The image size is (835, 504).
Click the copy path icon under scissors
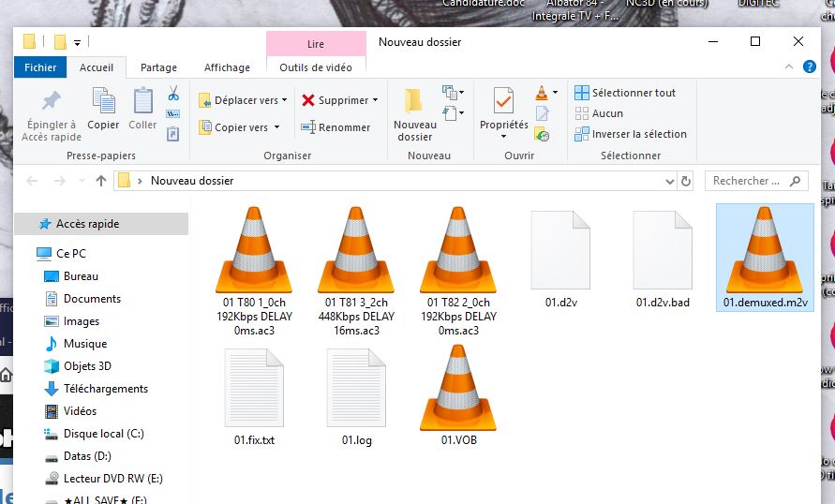[173, 114]
